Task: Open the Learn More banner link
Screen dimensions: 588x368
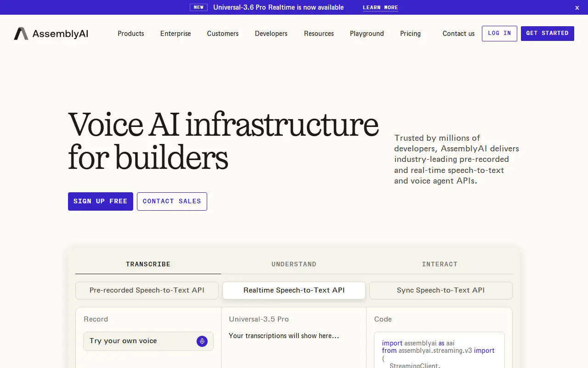Action: 380,7
